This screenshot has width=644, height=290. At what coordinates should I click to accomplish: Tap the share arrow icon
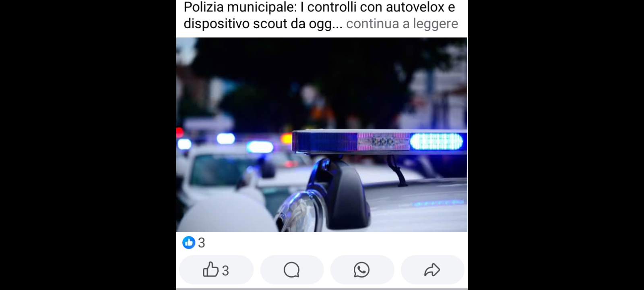[432, 270]
